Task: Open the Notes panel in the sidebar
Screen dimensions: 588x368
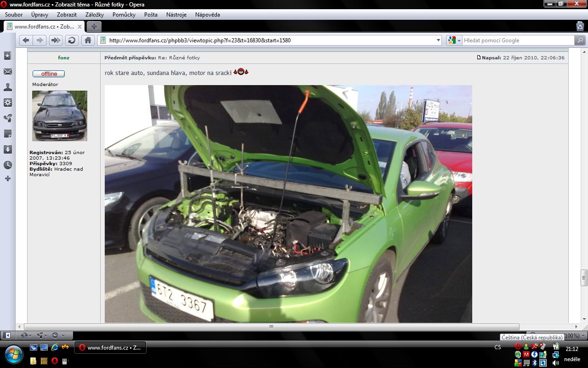Action: click(x=8, y=134)
